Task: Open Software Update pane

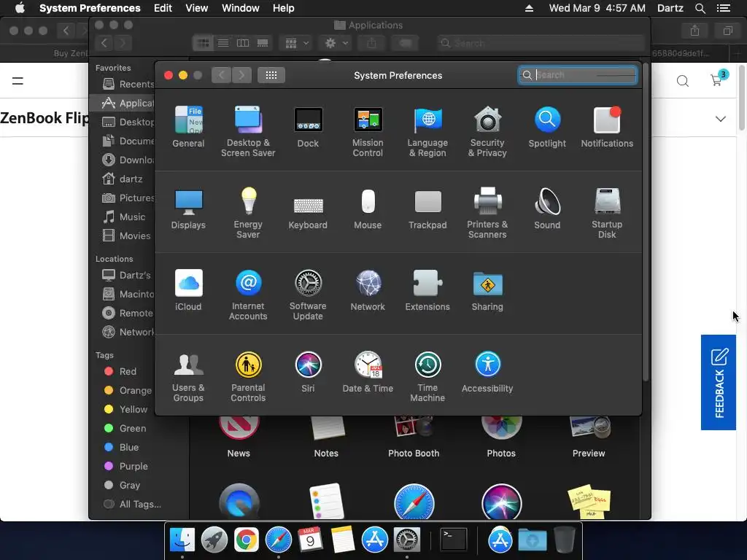Action: coord(309,295)
